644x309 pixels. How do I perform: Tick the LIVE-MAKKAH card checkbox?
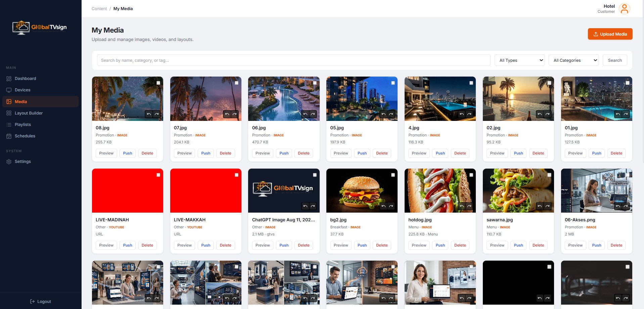pos(237,175)
